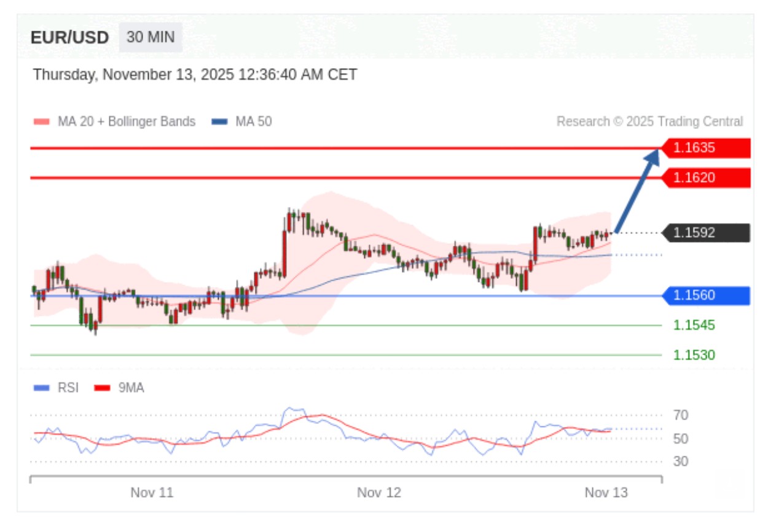Toggle the MA 50 legend label
This screenshot has height=532, width=768.
(x=253, y=122)
